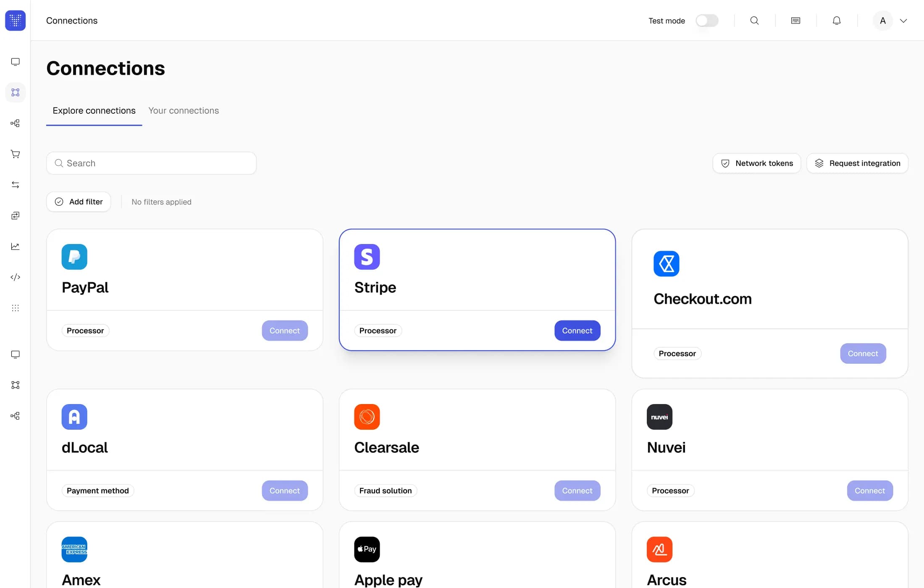Open the analytics chart sidebar icon
The width and height of the screenshot is (924, 588).
15,247
